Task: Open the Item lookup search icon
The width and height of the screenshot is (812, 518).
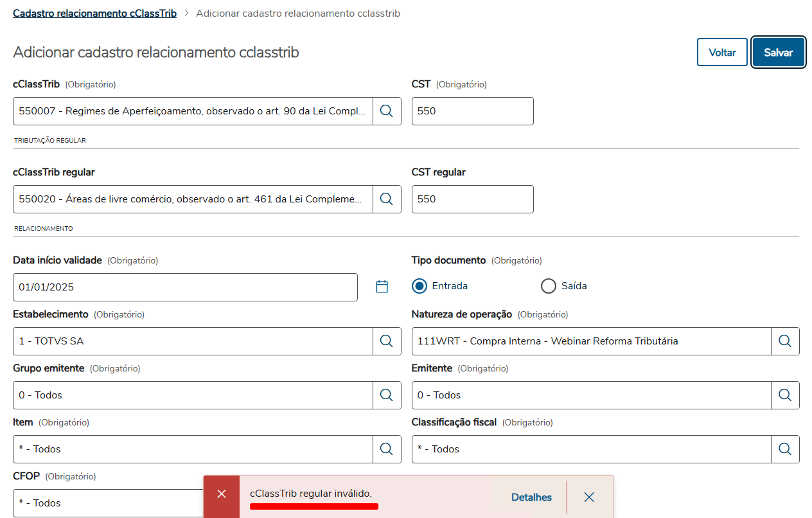Action: (386, 449)
